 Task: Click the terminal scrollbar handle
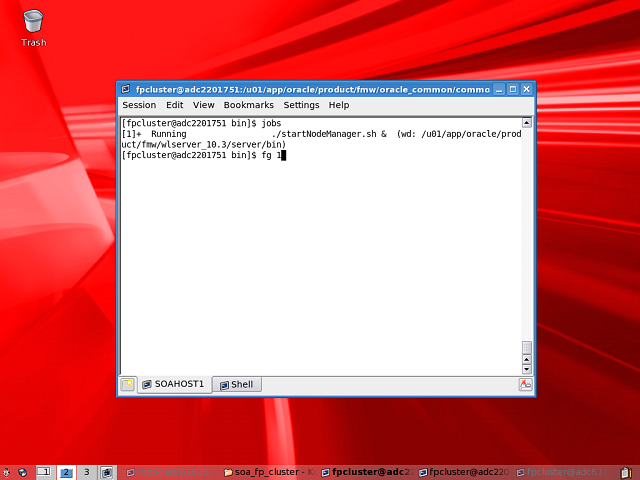coord(527,348)
